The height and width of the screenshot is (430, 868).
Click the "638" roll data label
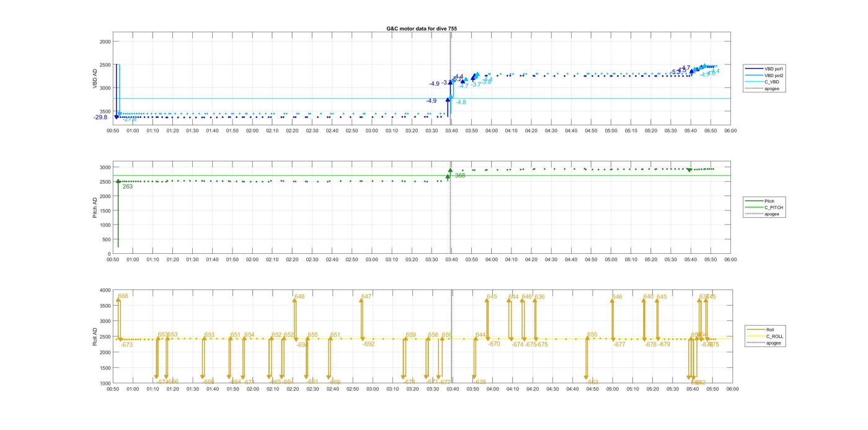tap(480, 382)
